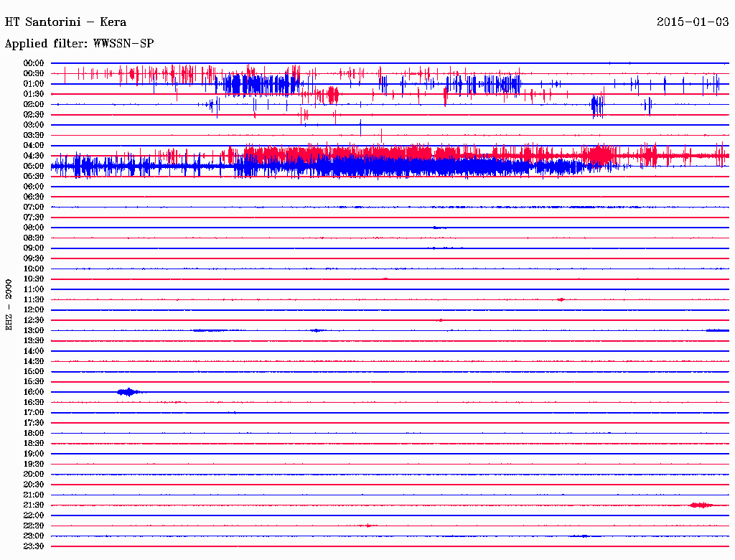Select the 22:30 time label
Image resolution: width=735 pixels, height=560 pixels.
[x=34, y=526]
